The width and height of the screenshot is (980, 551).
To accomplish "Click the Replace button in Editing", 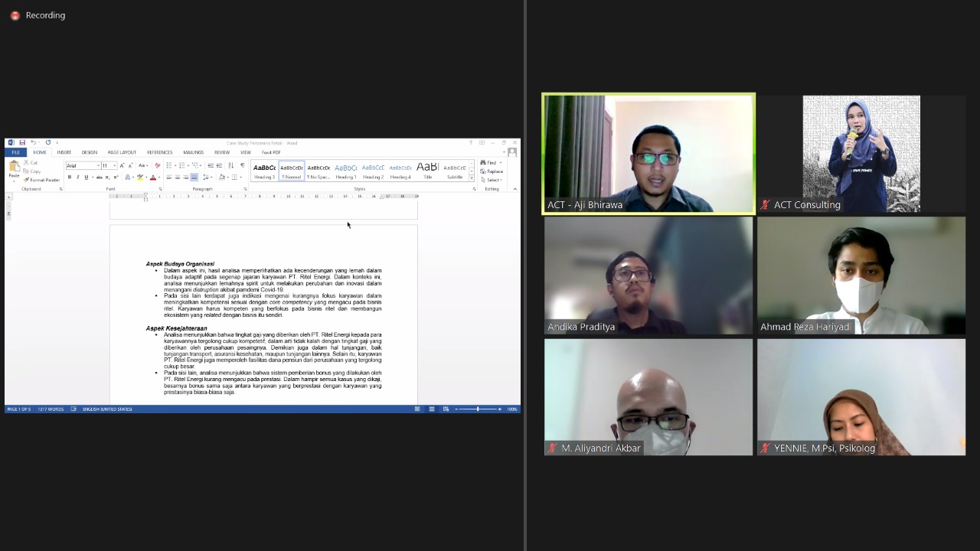I will pos(492,171).
